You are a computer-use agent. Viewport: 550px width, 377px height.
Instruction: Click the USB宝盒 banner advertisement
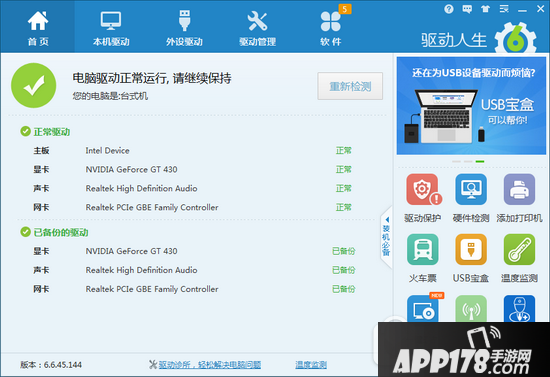[471, 106]
